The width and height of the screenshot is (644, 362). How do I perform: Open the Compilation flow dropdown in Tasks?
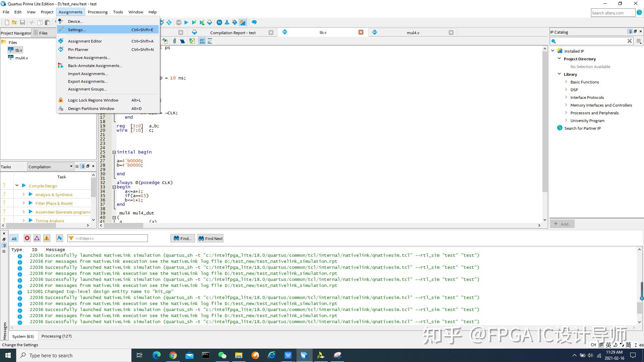click(71, 167)
